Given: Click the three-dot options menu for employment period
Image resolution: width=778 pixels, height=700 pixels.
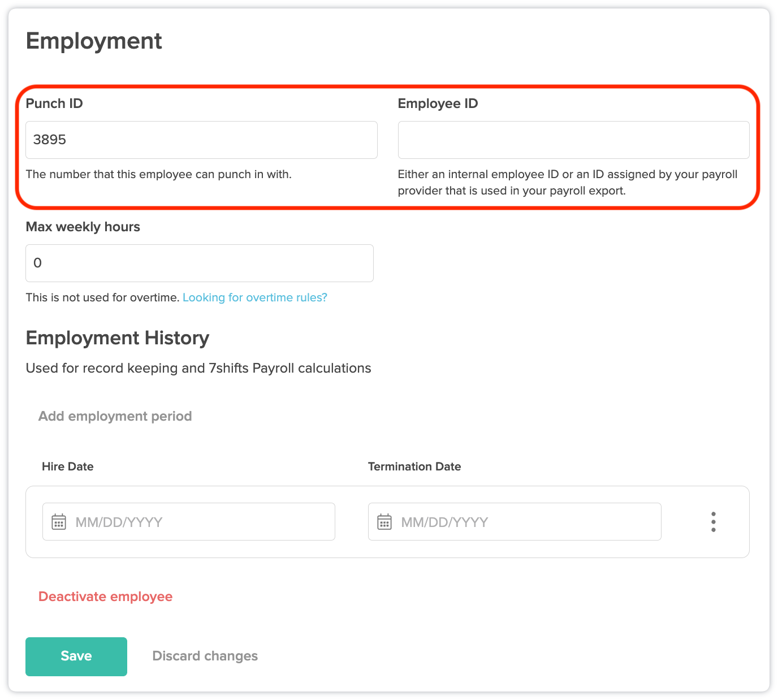Looking at the screenshot, I should (x=713, y=521).
